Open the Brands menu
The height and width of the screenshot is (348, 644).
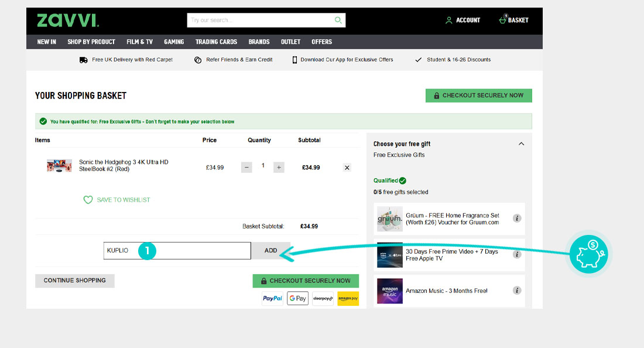coord(259,42)
